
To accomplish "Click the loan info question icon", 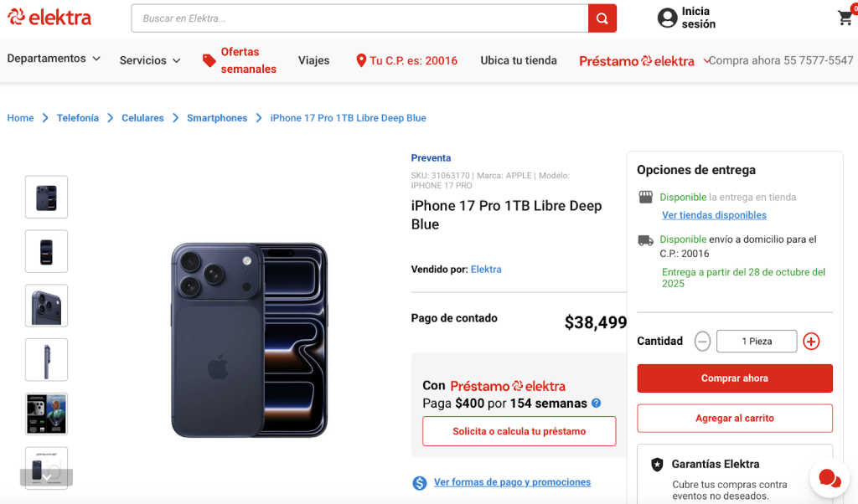I will pyautogui.click(x=597, y=404).
